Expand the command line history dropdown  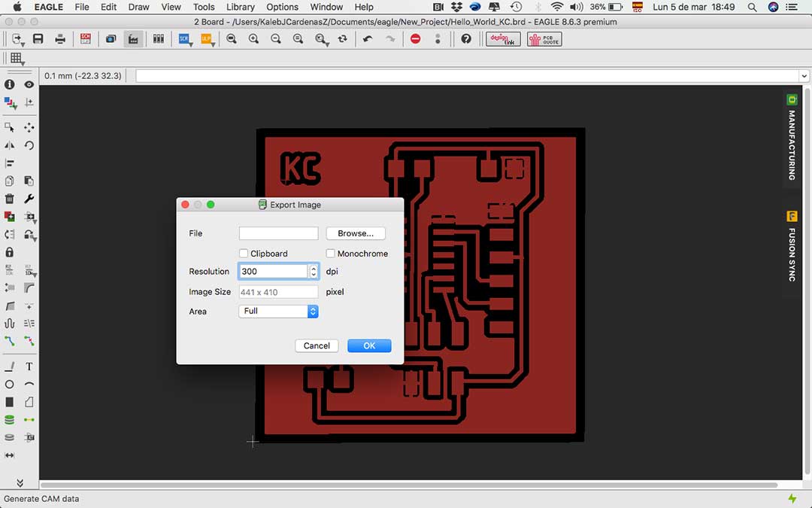804,76
